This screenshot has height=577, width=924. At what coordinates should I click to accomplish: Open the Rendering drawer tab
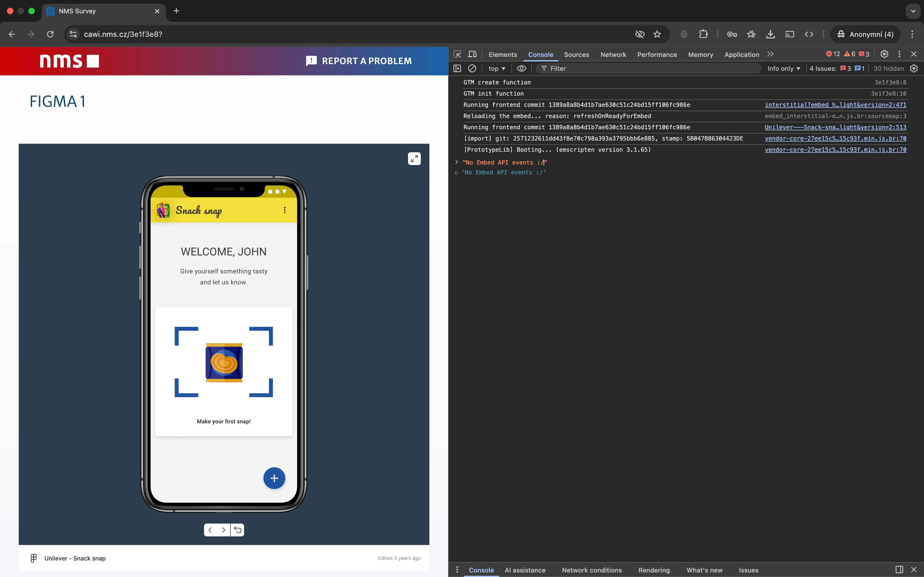pyautogui.click(x=654, y=570)
